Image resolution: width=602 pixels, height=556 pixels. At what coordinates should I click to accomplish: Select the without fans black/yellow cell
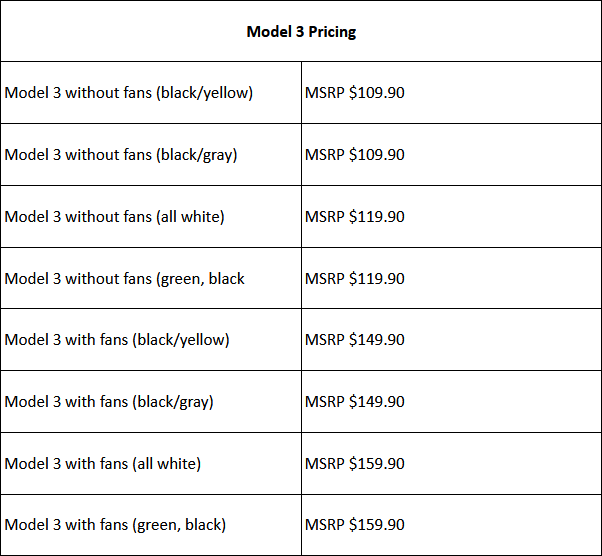point(151,93)
